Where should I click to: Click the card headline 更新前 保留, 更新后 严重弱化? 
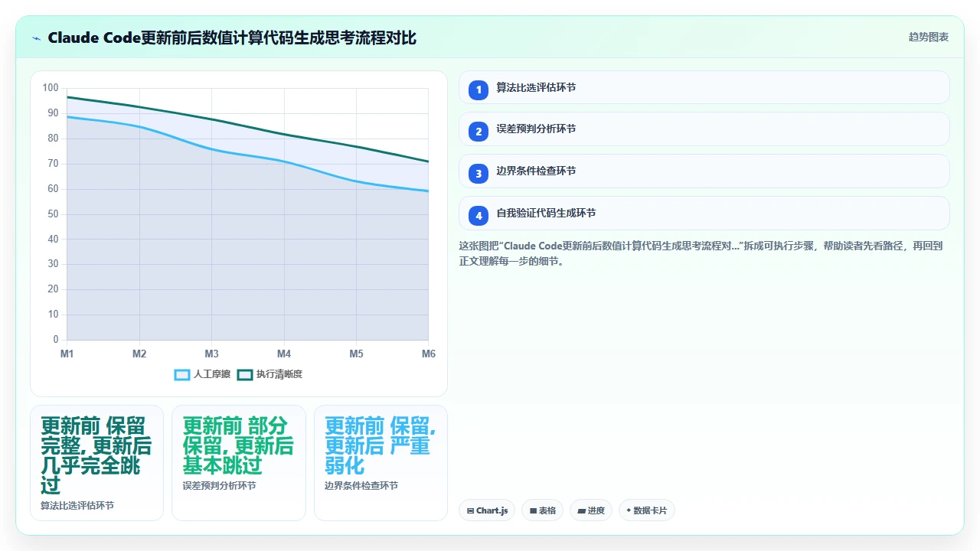(381, 445)
